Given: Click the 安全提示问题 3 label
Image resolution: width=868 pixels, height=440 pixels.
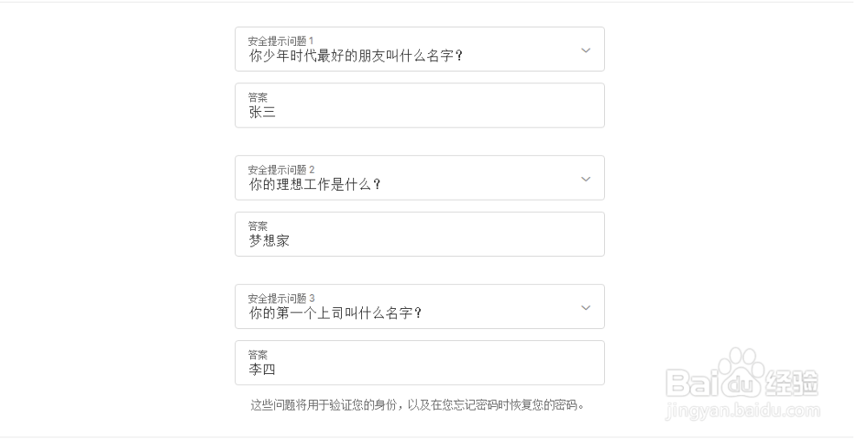Looking at the screenshot, I should click(281, 298).
